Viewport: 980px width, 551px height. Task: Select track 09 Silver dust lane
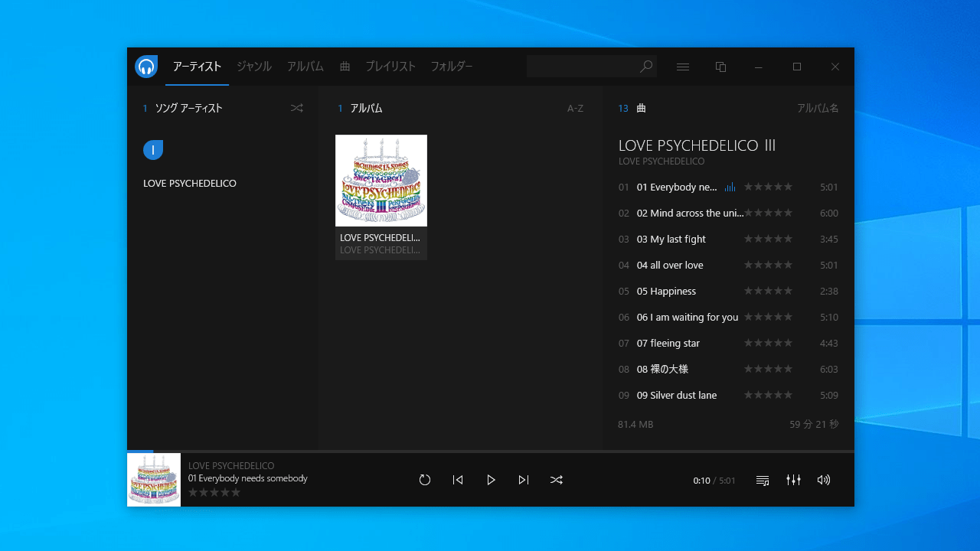728,395
